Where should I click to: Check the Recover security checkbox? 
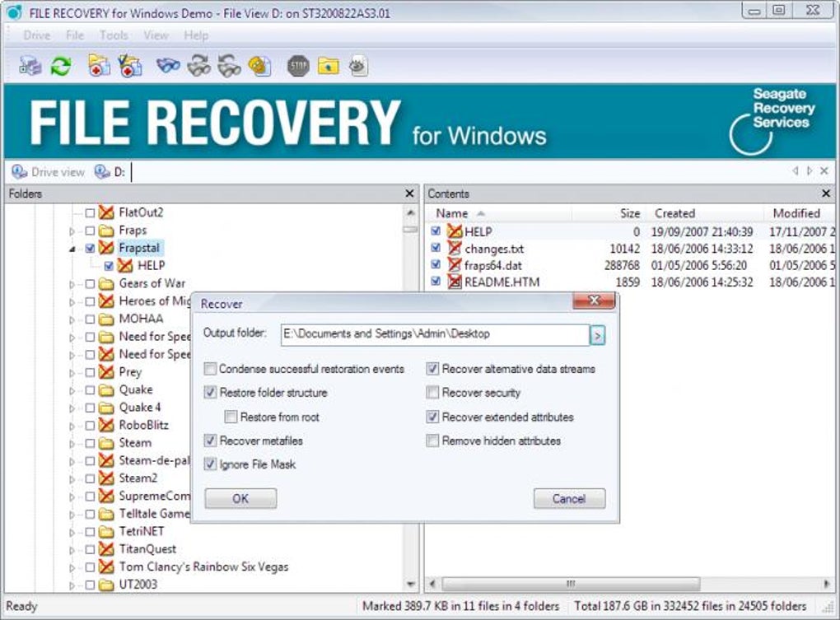[x=432, y=393]
